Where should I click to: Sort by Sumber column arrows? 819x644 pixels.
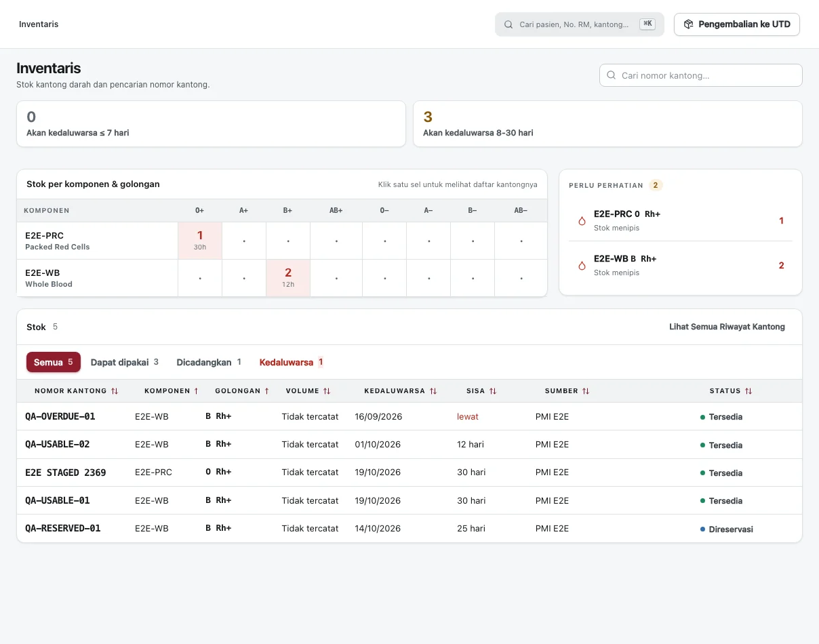pos(586,391)
